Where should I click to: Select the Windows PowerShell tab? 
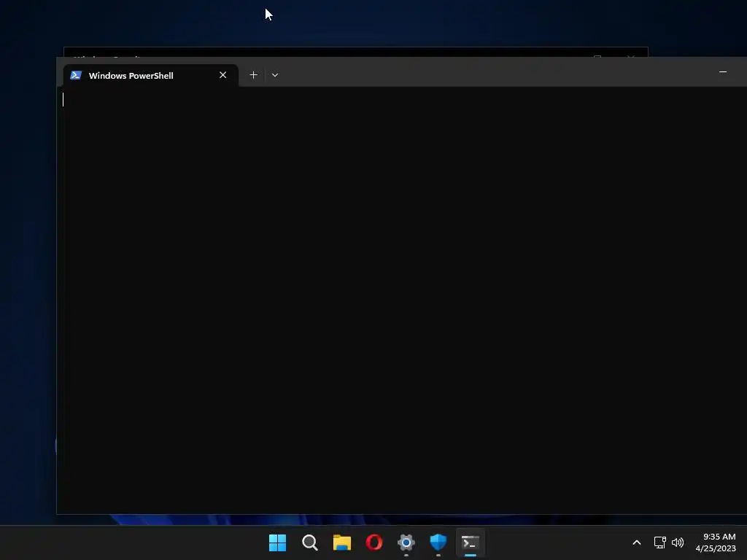coord(150,75)
